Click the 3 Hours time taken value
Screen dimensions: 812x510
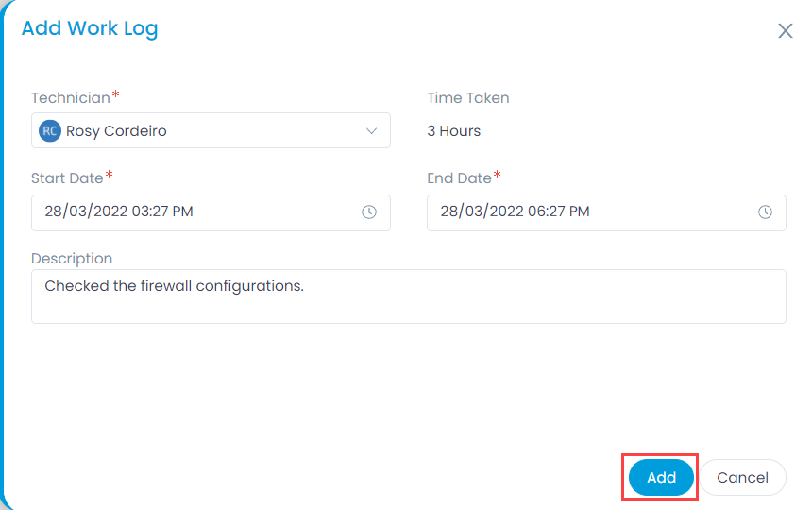click(453, 131)
